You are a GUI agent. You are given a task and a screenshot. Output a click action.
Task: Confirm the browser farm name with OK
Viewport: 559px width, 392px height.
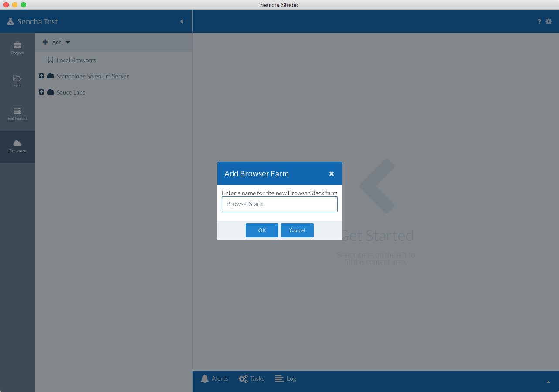tap(262, 230)
